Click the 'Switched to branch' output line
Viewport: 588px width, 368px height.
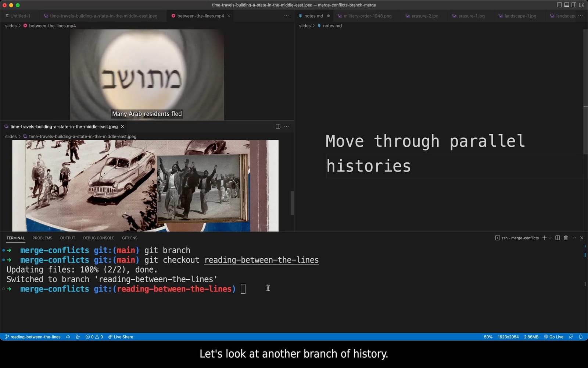click(x=112, y=279)
